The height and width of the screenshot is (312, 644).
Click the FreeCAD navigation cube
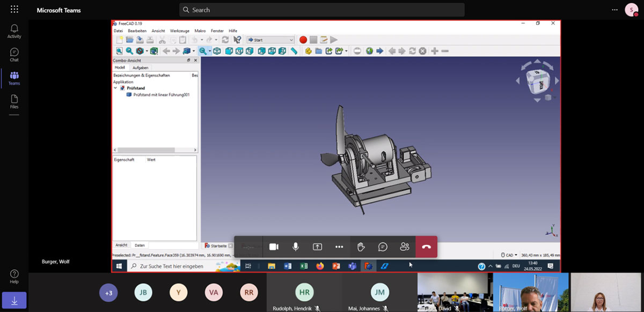point(537,80)
